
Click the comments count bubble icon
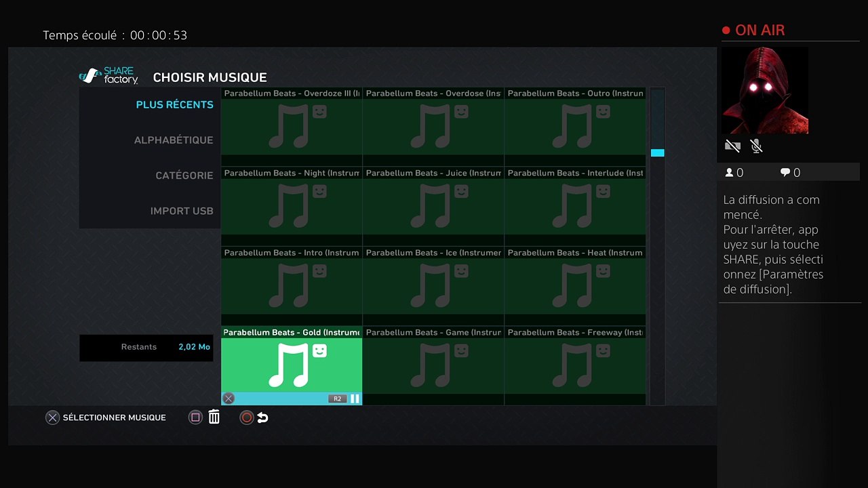click(785, 173)
